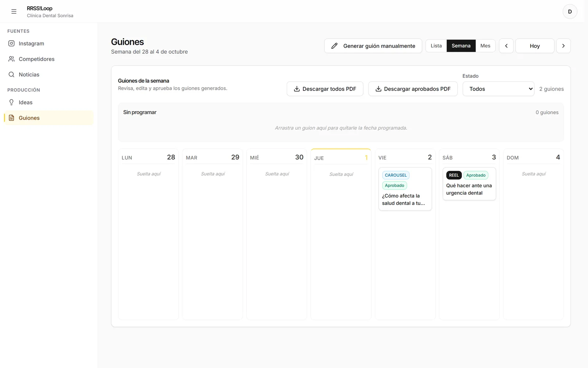Open the Estado dropdown showing Todos
588x368 pixels.
pos(498,89)
